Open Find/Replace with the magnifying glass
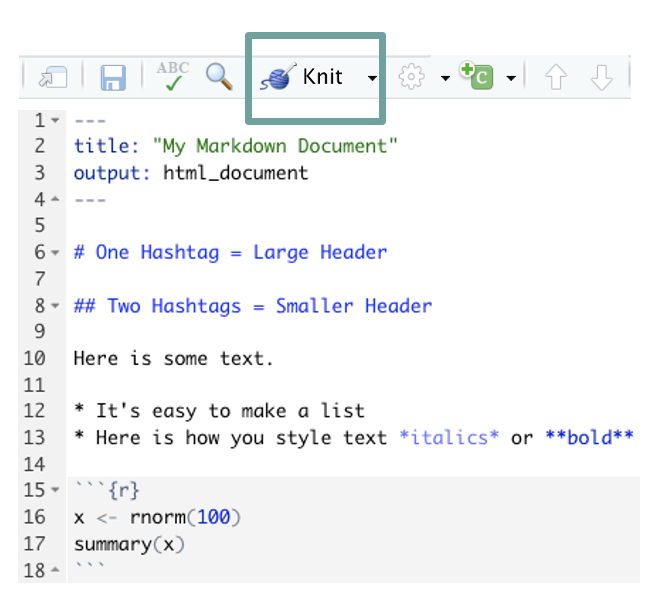The image size is (668, 600). coord(219,77)
